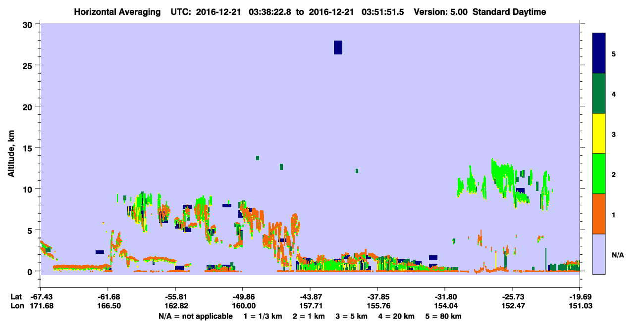Click the latitude value -43.87

click(x=310, y=297)
